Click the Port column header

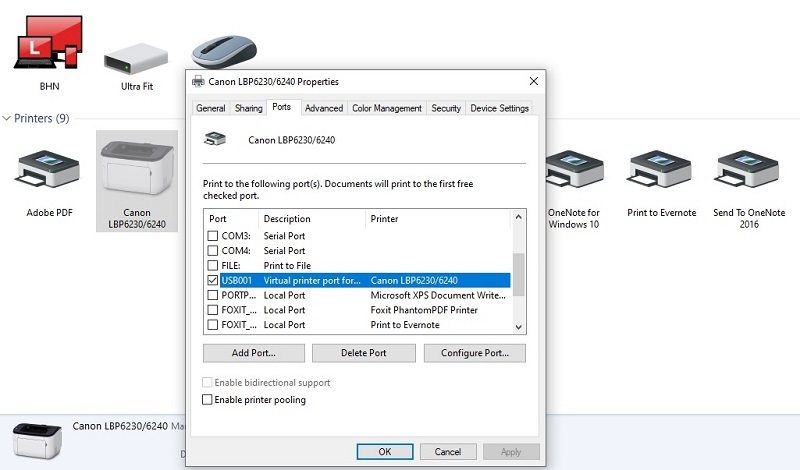[230, 219]
